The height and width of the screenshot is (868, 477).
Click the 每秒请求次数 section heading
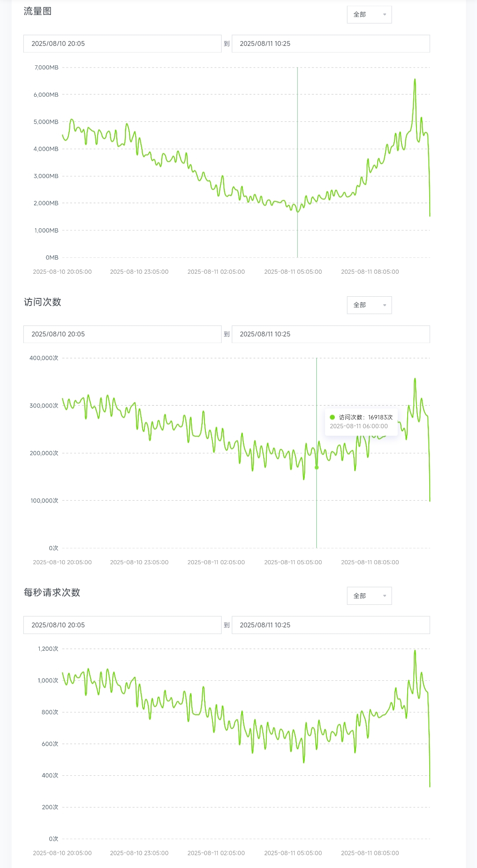tap(52, 593)
